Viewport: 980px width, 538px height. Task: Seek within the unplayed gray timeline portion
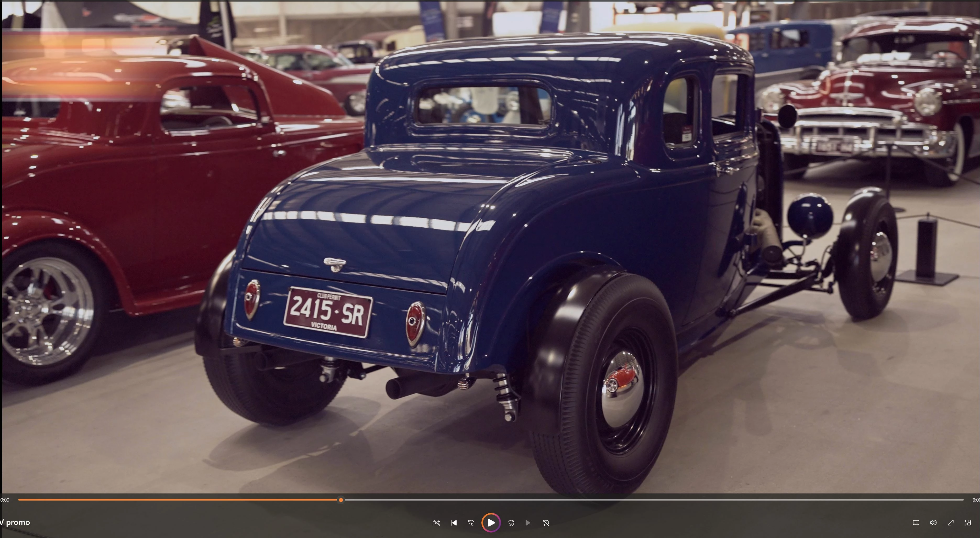click(647, 500)
